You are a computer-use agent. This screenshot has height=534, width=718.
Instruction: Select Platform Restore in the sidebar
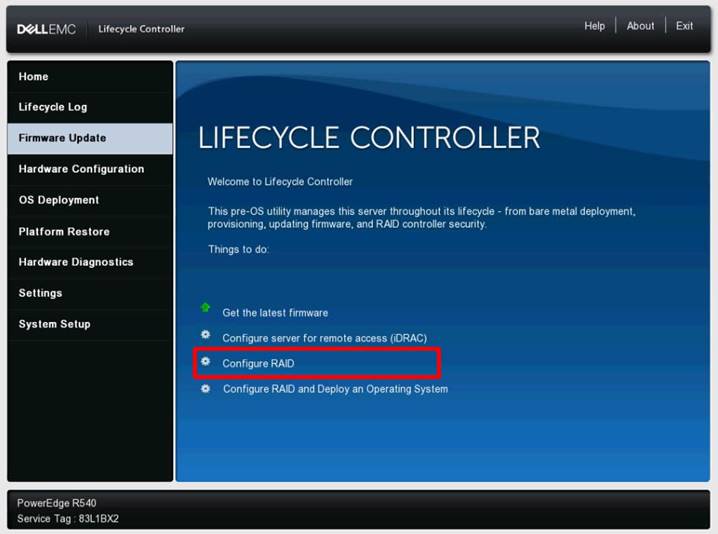point(90,232)
